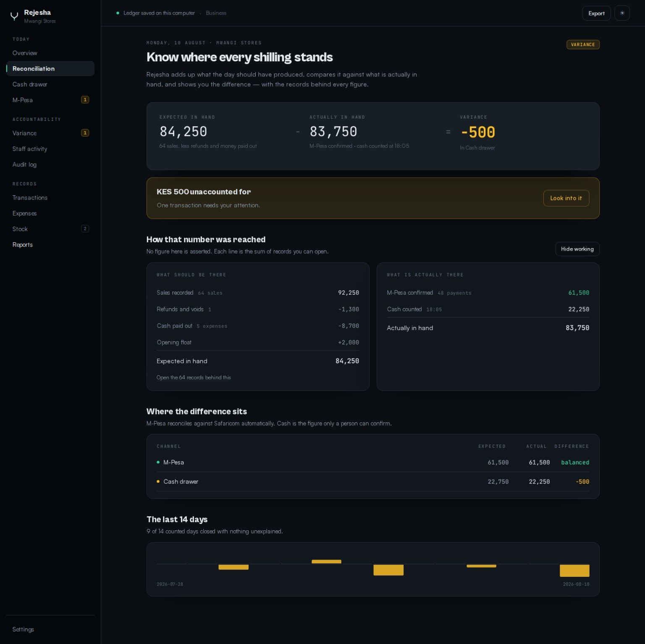
Task: Open Expenses in sidebar
Action: [50, 213]
